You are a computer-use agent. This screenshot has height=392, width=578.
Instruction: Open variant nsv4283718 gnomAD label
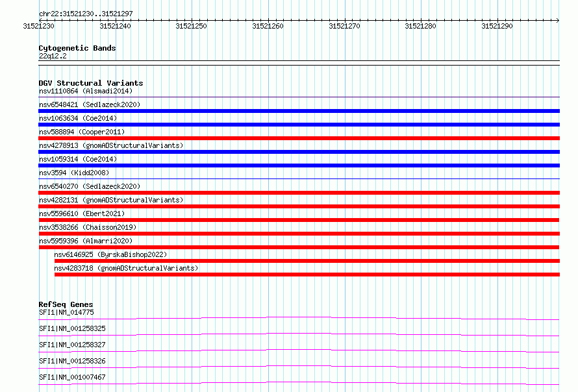[126, 268]
